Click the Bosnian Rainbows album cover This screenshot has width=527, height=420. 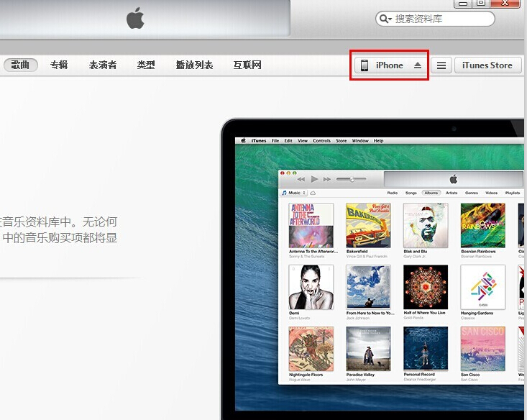tap(483, 225)
